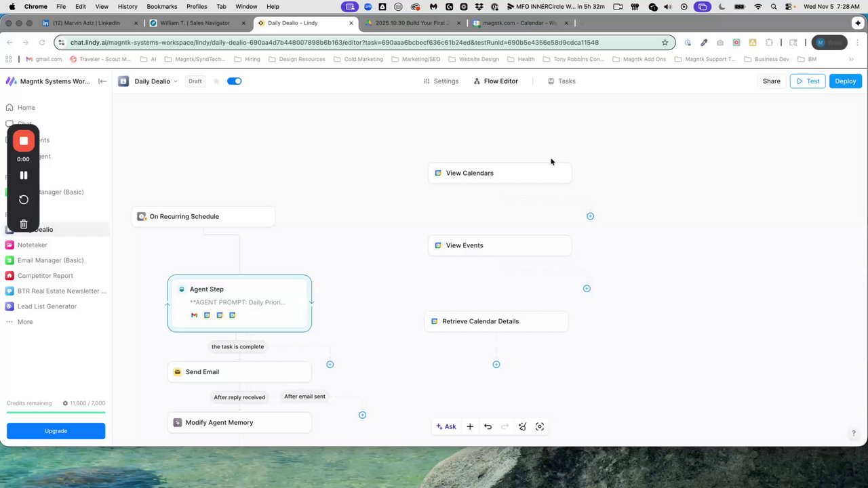Screen dimensions: 868x488
Task: Add step below Retrieve Calendar Details
Action: (x=496, y=365)
